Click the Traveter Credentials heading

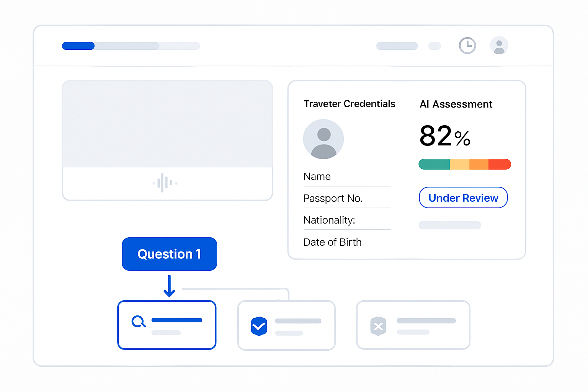(349, 104)
